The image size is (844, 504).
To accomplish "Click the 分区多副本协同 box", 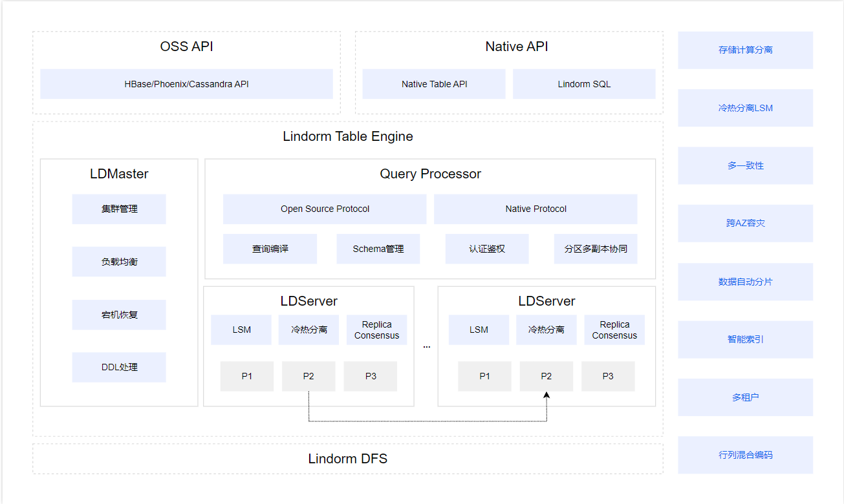I will 596,249.
